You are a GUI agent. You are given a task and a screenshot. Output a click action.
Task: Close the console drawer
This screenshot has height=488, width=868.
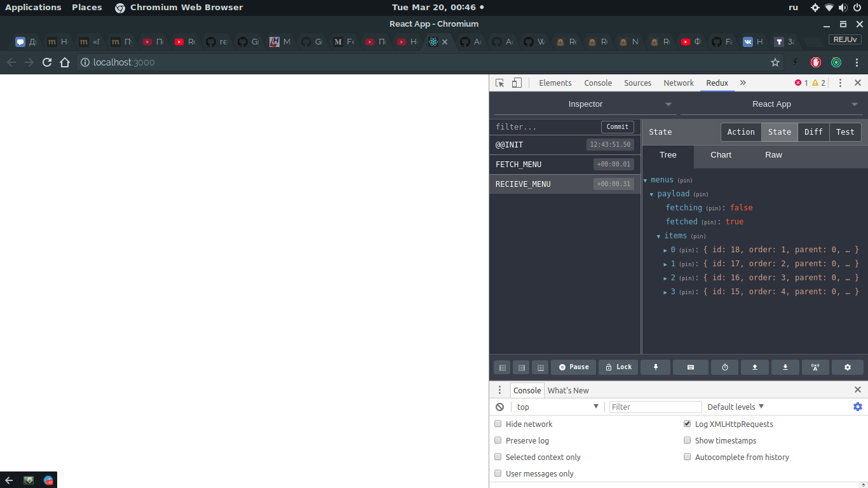(858, 390)
